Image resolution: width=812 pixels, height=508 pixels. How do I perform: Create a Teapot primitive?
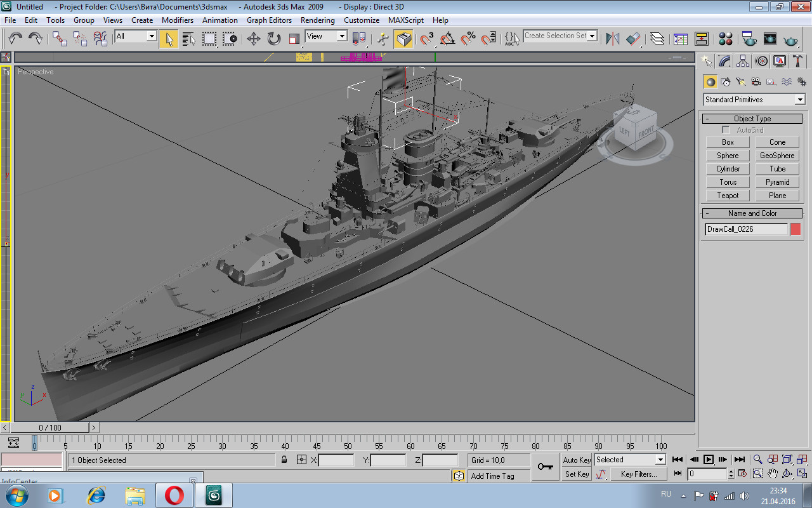[x=728, y=196]
